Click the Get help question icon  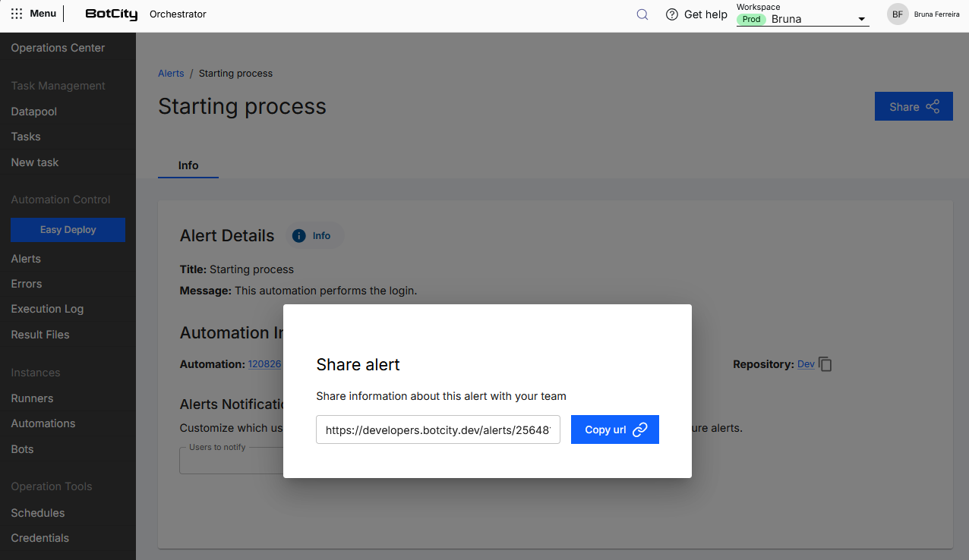671,14
